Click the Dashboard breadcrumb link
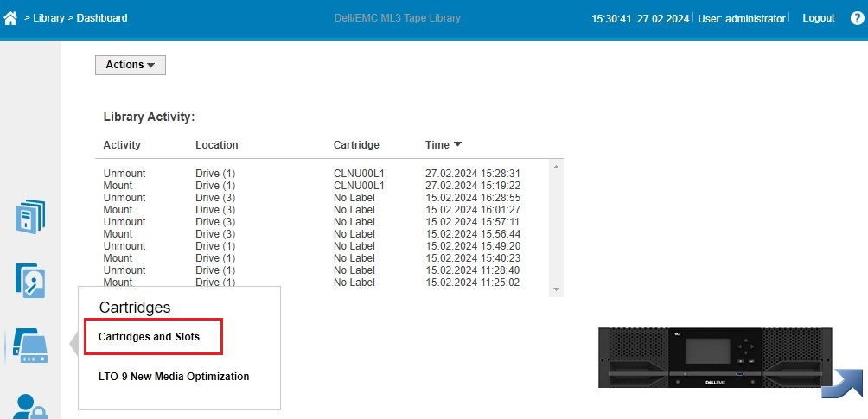868x419 pixels. point(102,18)
